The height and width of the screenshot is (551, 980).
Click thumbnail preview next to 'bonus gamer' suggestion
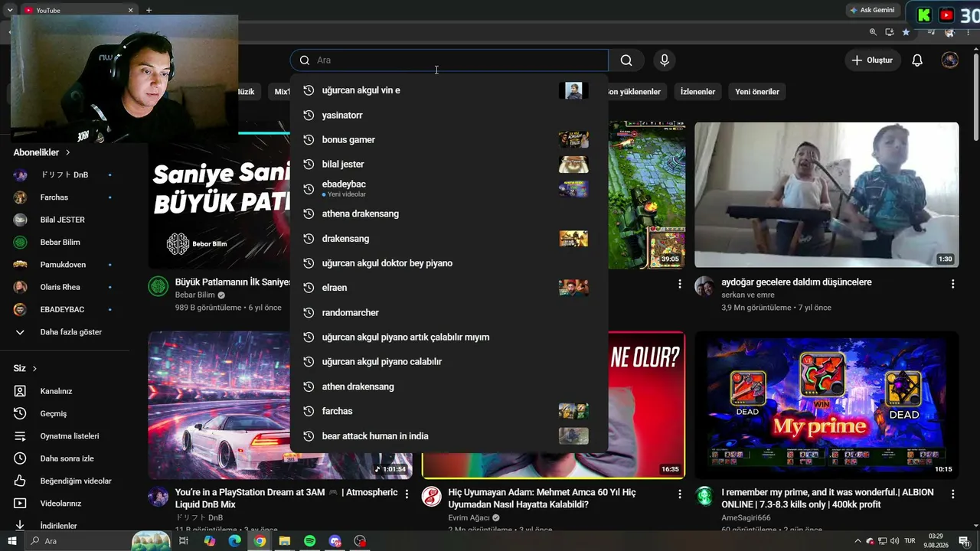click(573, 139)
